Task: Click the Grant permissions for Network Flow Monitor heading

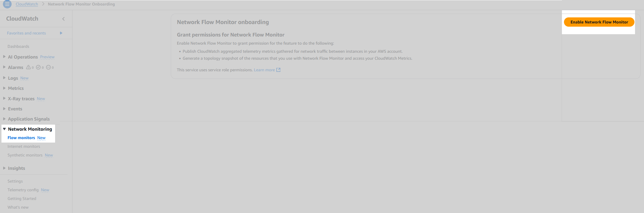Action: 231,35
